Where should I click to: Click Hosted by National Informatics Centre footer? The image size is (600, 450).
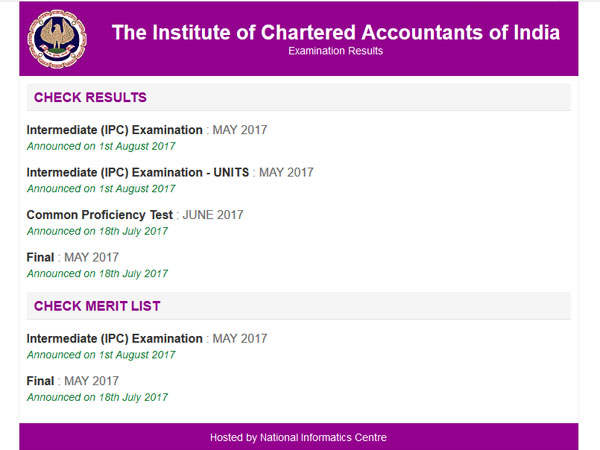298,438
